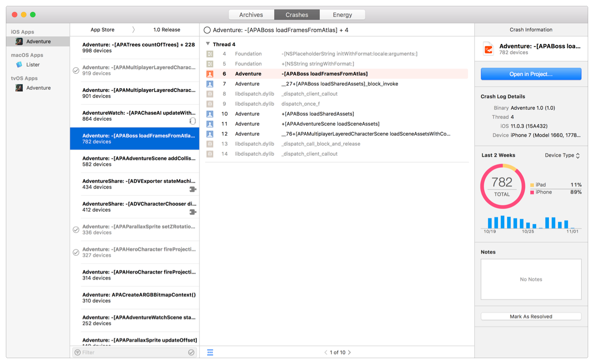Toggle resolved checkmark on APAParallaxSprite setZRotation crash
Viewport: 594px width, 364px height.
point(76,230)
